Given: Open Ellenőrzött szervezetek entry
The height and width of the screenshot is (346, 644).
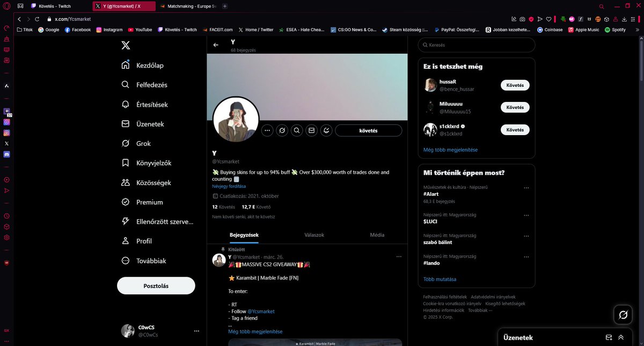Looking at the screenshot, I should [157, 222].
